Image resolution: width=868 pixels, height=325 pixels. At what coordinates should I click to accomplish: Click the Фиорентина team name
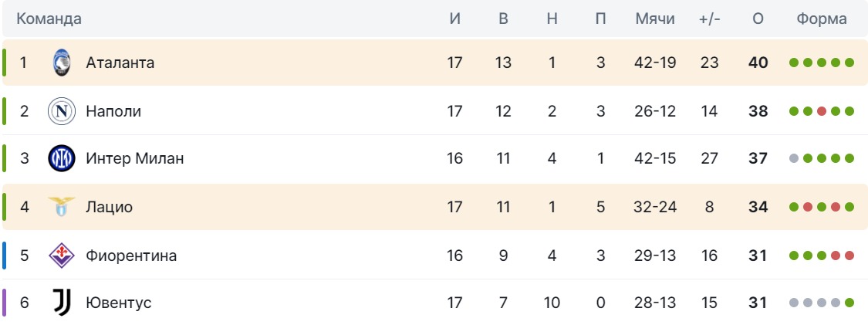tap(131, 256)
